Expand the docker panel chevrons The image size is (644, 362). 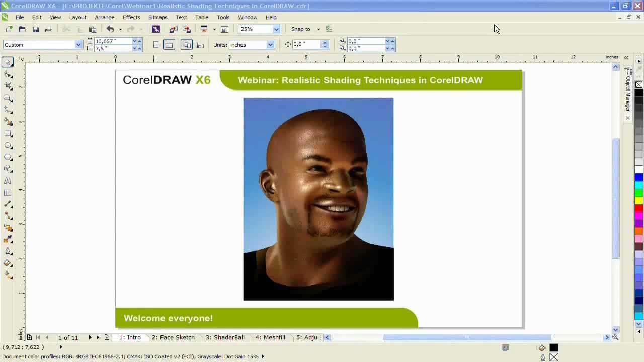tap(626, 58)
